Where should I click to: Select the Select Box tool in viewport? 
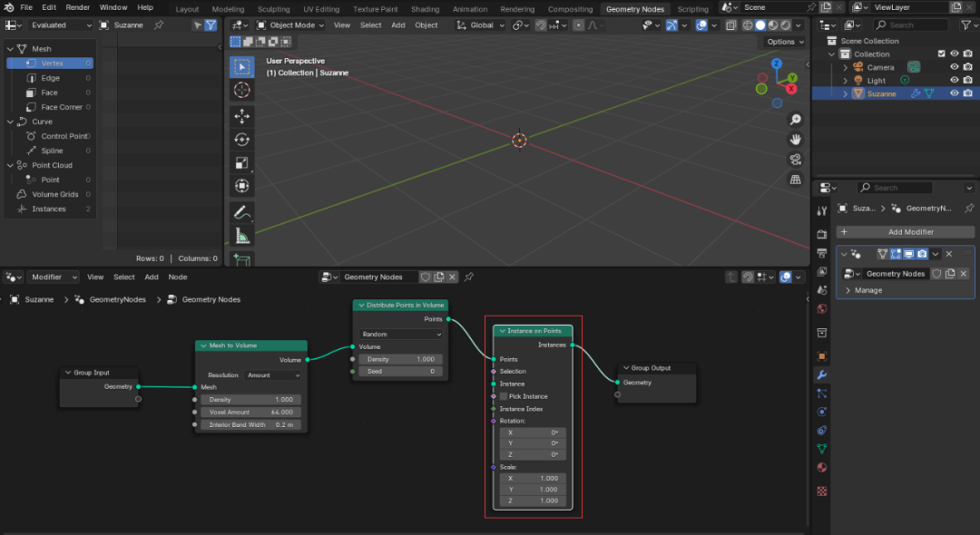242,67
